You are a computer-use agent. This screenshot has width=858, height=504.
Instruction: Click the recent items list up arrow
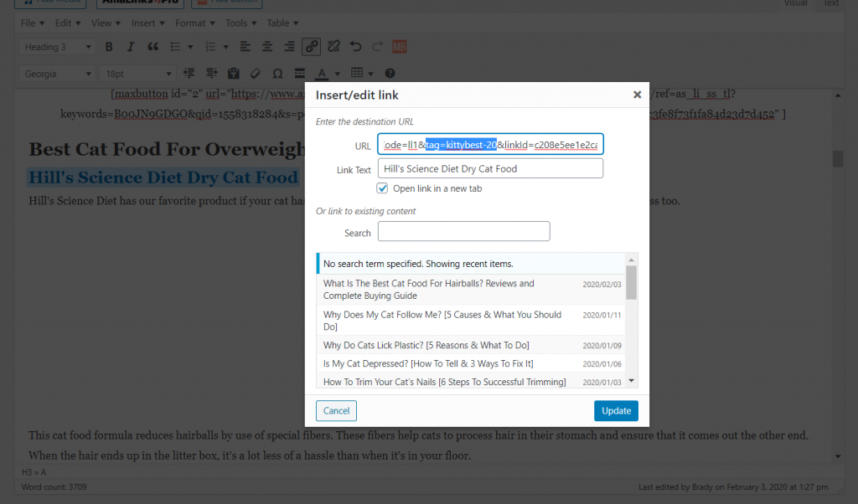[x=632, y=260]
